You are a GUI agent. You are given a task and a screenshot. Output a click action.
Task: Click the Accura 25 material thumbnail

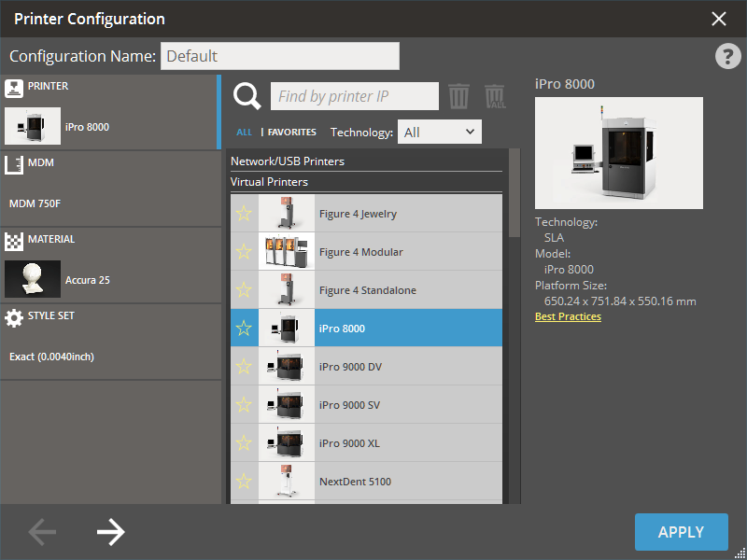pyautogui.click(x=33, y=279)
